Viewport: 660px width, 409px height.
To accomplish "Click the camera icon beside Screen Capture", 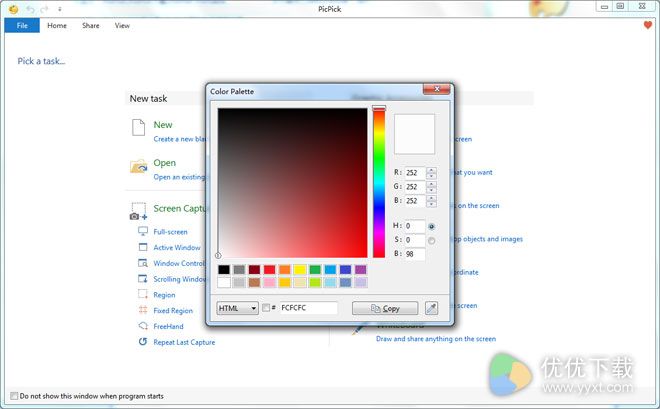I will coord(138,212).
